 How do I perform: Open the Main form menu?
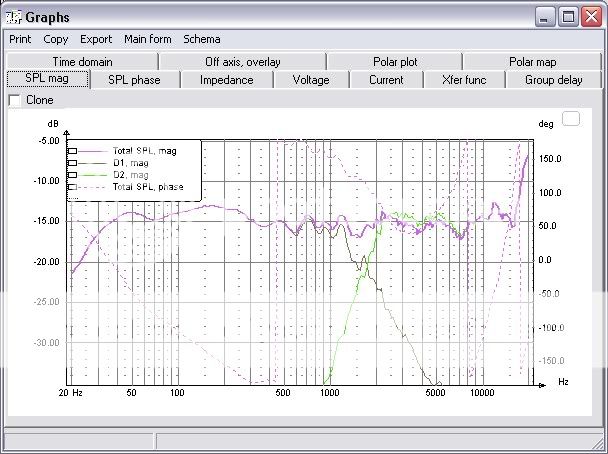pos(147,40)
